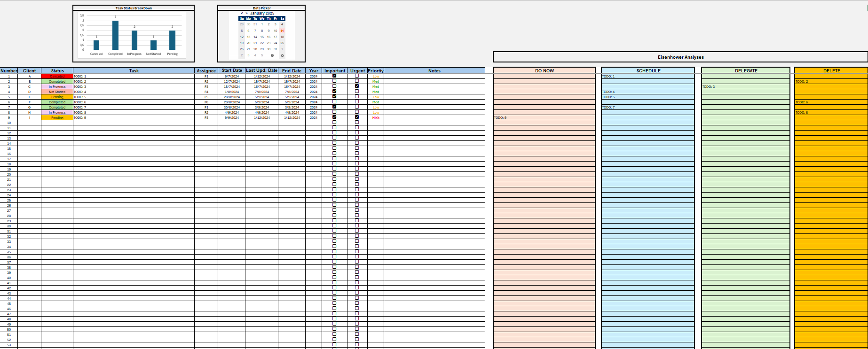This screenshot has width=868, height=349.
Task: Uncheck Urgent box for TODO: 3
Action: 357,86
